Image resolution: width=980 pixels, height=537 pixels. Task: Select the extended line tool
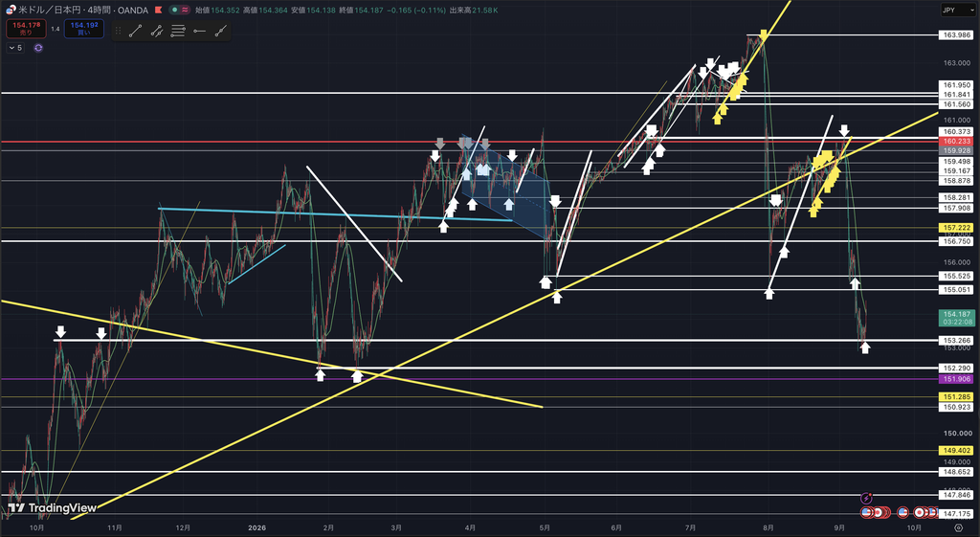pos(221,30)
